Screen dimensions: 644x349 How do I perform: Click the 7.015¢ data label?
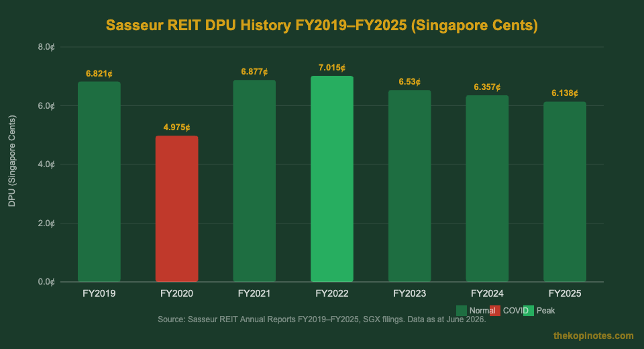332,67
